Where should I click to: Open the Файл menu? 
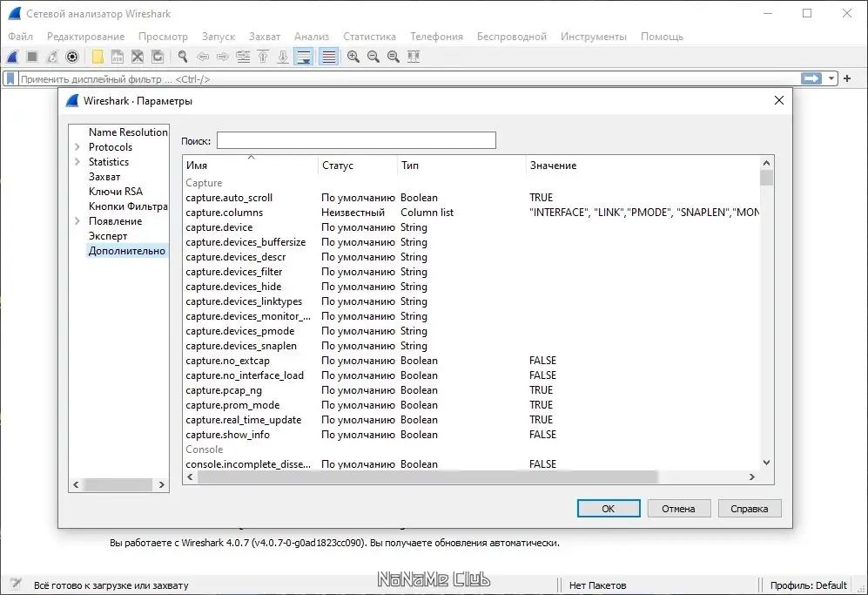coord(21,37)
